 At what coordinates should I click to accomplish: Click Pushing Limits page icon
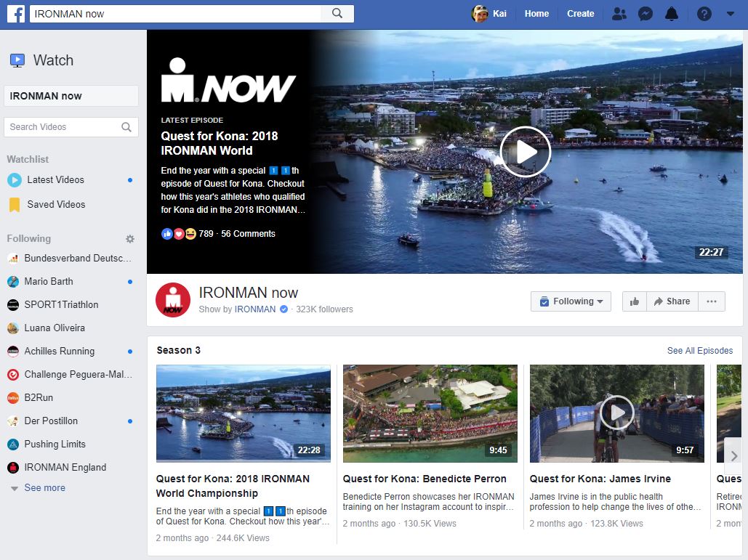tap(13, 445)
